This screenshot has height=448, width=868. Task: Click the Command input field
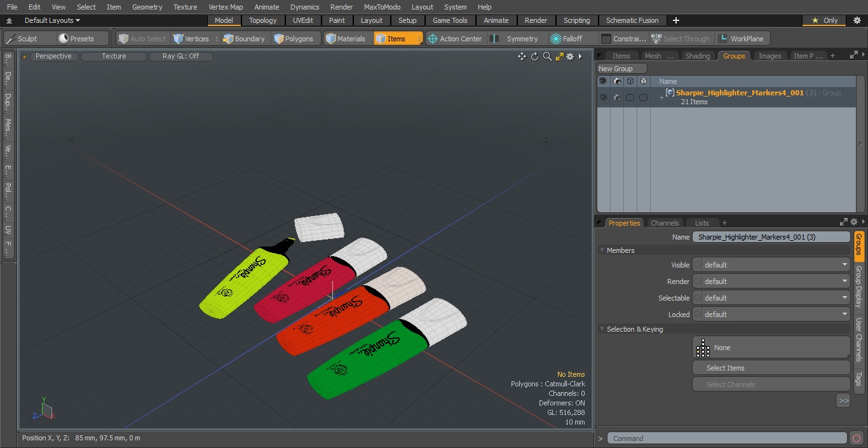[x=727, y=438]
